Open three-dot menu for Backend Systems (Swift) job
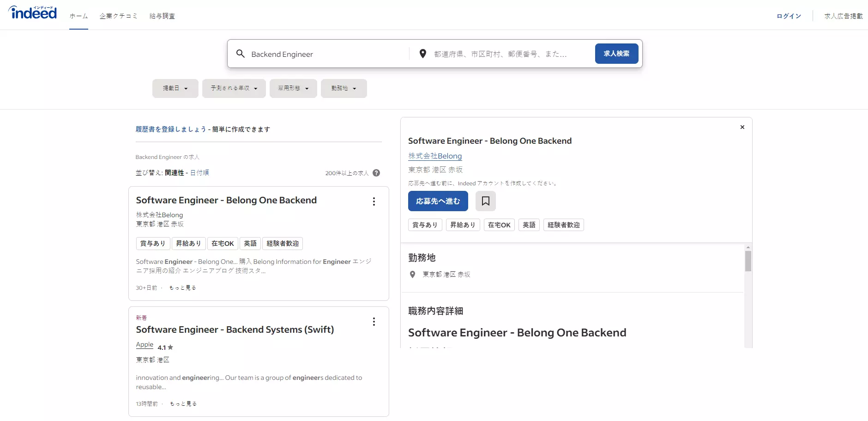This screenshot has height=421, width=868. point(374,322)
